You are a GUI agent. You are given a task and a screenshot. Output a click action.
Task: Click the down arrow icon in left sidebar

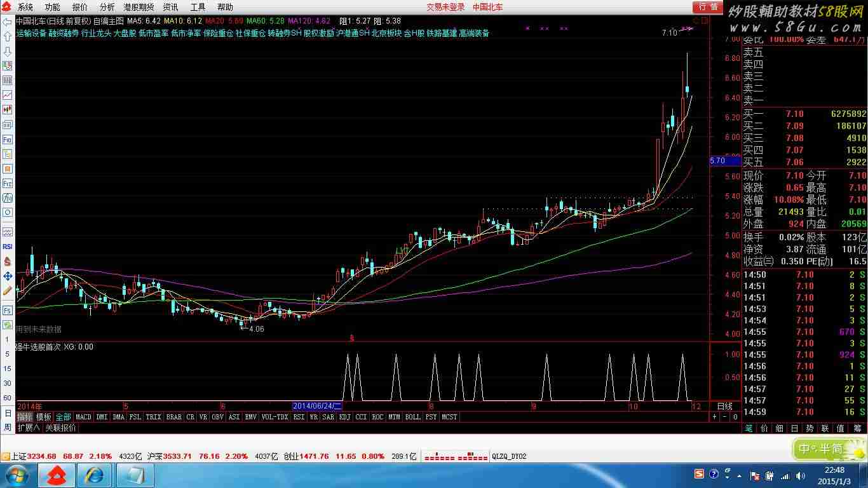[8, 51]
